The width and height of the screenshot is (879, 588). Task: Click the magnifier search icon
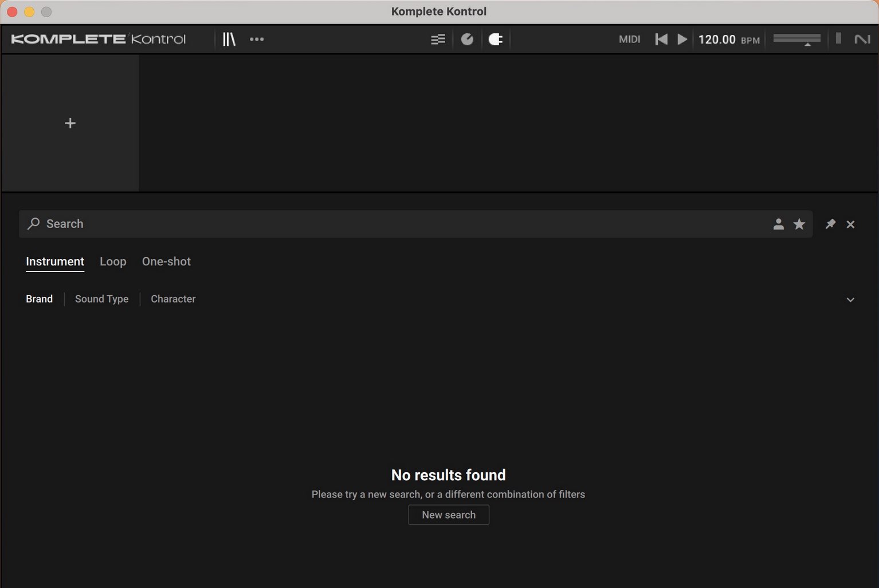(34, 224)
